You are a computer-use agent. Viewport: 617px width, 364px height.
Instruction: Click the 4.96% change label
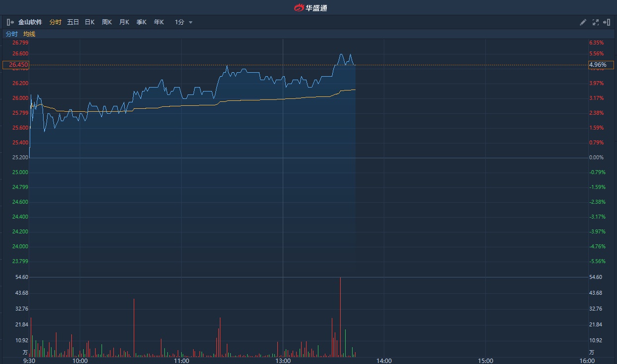(600, 65)
